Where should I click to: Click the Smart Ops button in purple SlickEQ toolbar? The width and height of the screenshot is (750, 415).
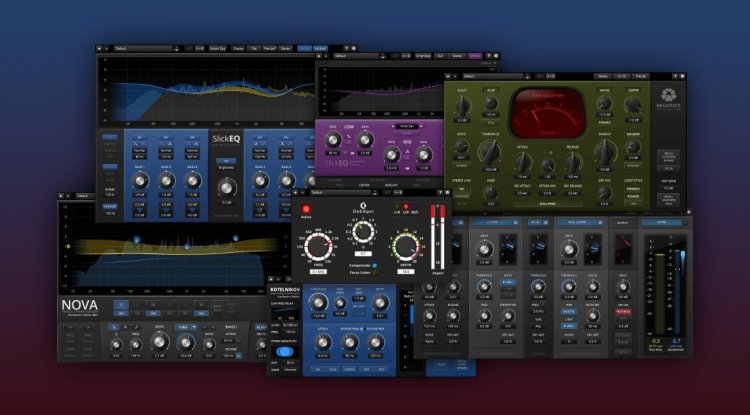423,56
